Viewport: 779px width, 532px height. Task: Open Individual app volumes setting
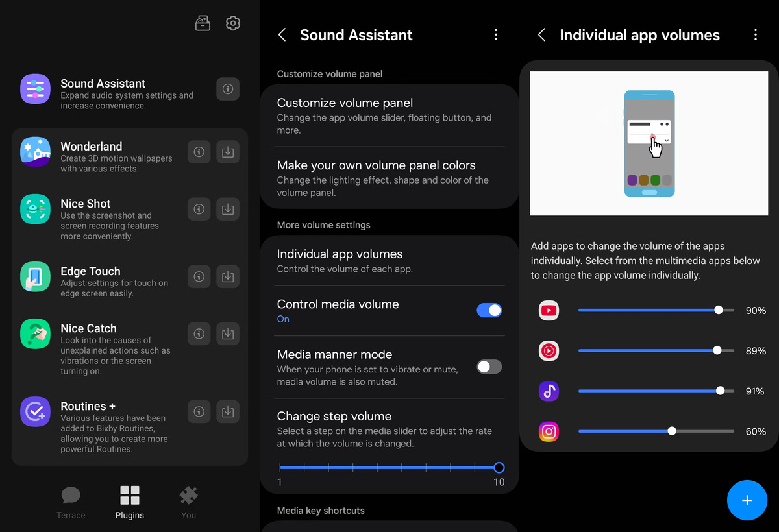pyautogui.click(x=389, y=260)
